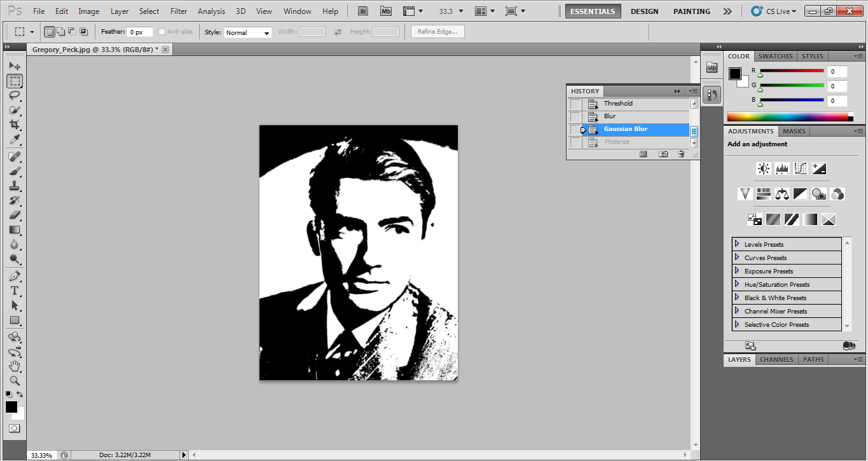Add a Black & White adjustment icon
The height and width of the screenshot is (461, 868).
(x=800, y=194)
